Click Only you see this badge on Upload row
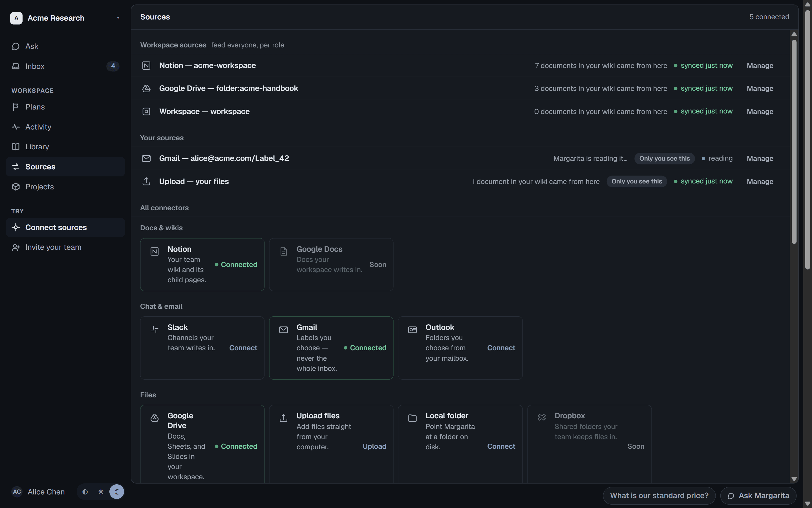The height and width of the screenshot is (508, 812). tap(637, 181)
